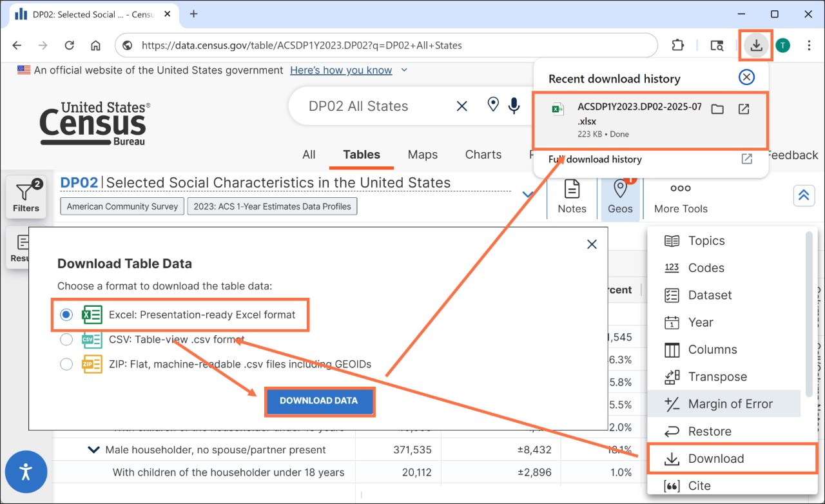Switch to the All results tab
Image resolution: width=825 pixels, height=504 pixels.
pos(309,155)
